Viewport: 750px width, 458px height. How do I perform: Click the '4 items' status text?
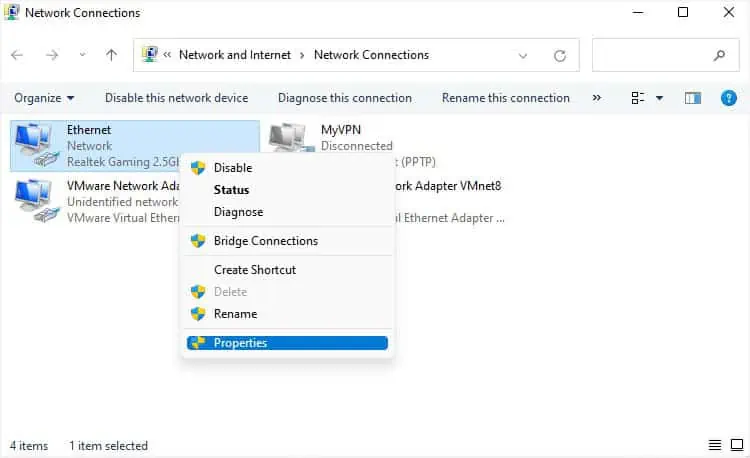(x=29, y=446)
